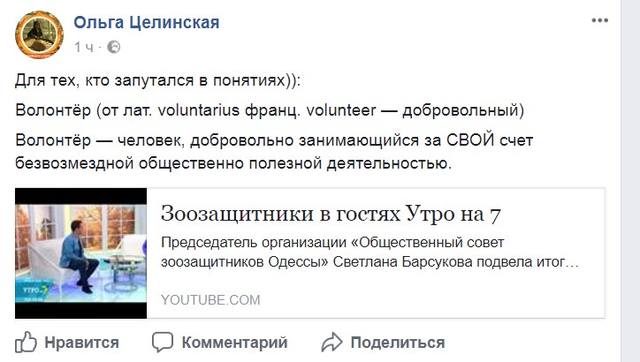This screenshot has height=362, width=640.
Task: Click the link description about Светлана Барсукова
Action: (370, 252)
